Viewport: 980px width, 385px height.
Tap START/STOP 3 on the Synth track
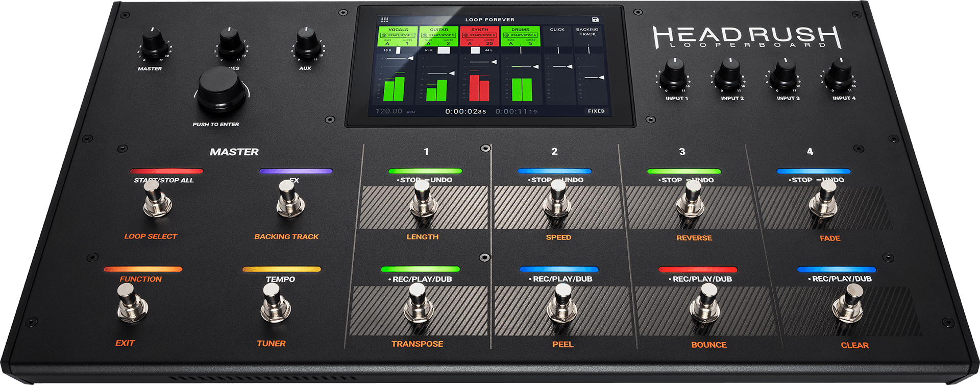coord(480,35)
